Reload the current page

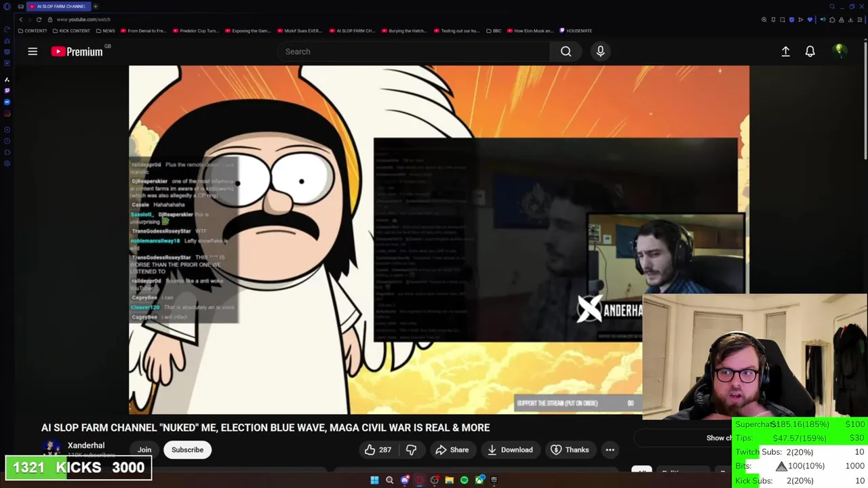pos(39,20)
